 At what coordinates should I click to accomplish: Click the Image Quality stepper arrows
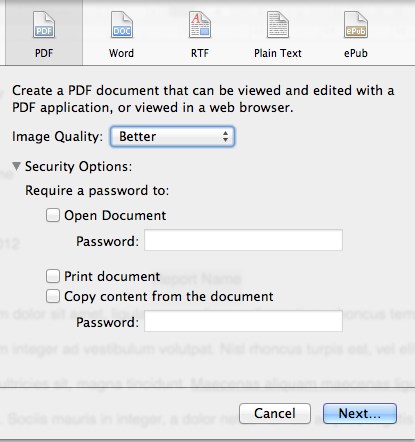click(226, 137)
